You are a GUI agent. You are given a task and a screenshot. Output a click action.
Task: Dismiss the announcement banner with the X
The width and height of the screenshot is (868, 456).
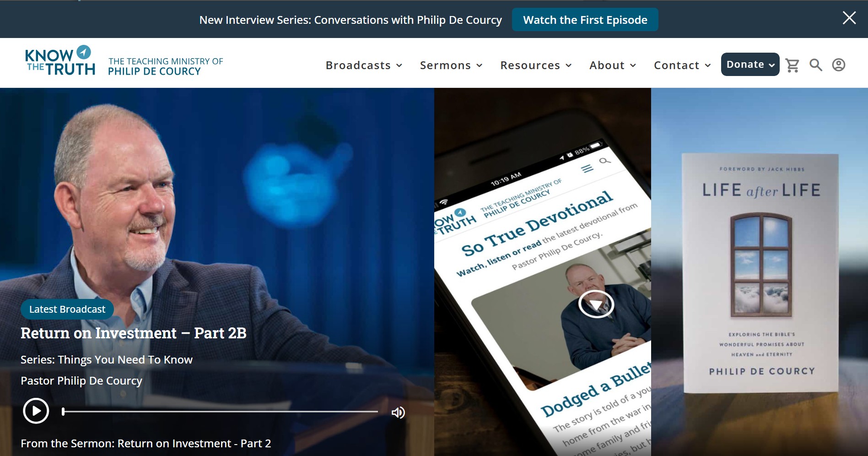[849, 18]
